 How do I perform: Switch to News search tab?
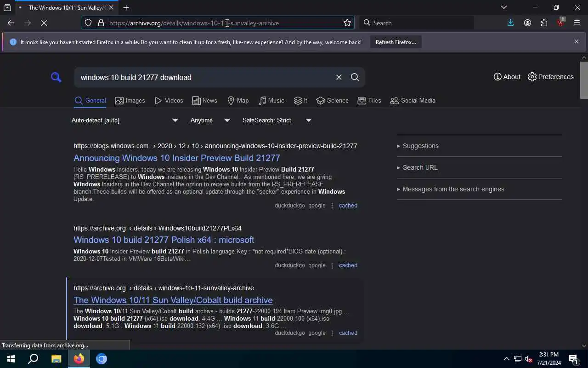click(204, 100)
